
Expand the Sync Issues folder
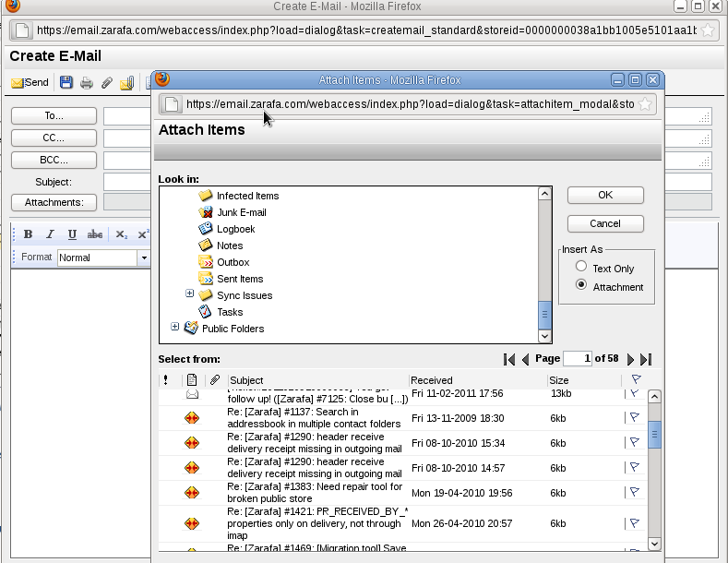pos(190,294)
